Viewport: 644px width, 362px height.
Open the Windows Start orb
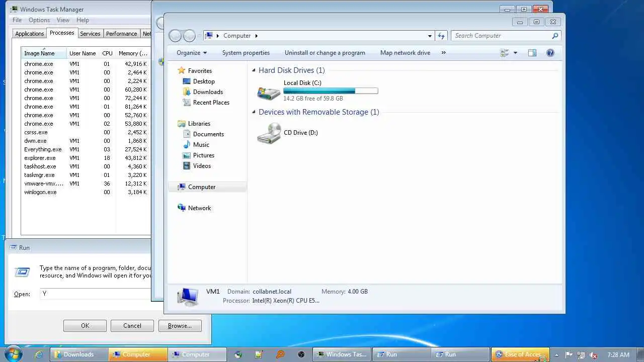(13, 354)
